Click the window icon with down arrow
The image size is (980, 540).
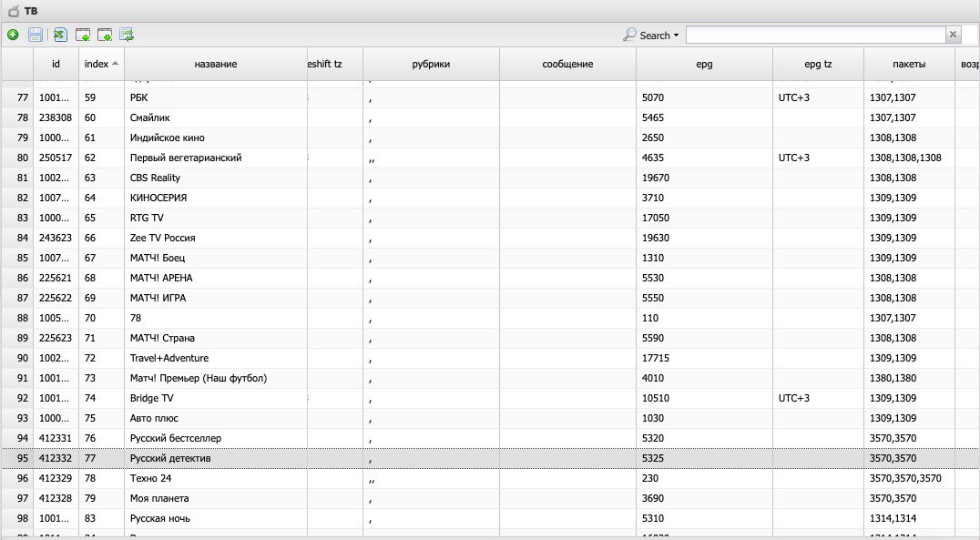point(105,35)
